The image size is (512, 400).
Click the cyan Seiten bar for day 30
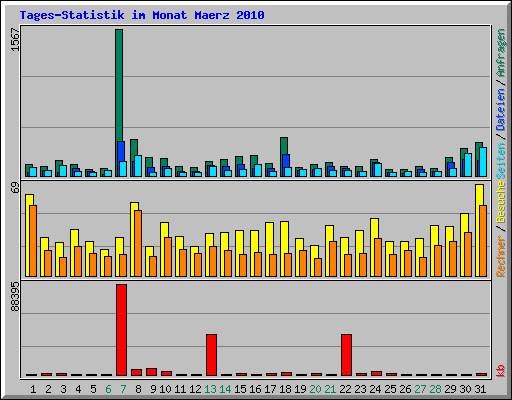(x=468, y=165)
